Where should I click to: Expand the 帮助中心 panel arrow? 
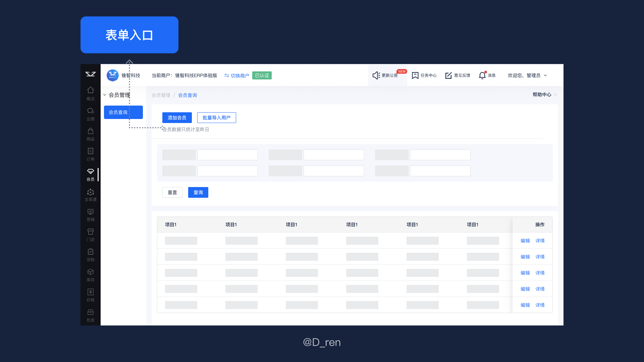[x=555, y=95]
